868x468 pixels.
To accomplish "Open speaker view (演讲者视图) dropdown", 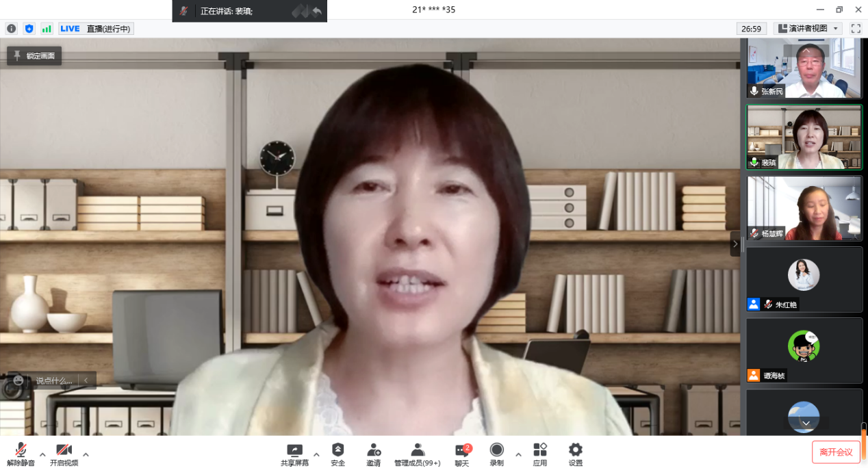I will [808, 29].
